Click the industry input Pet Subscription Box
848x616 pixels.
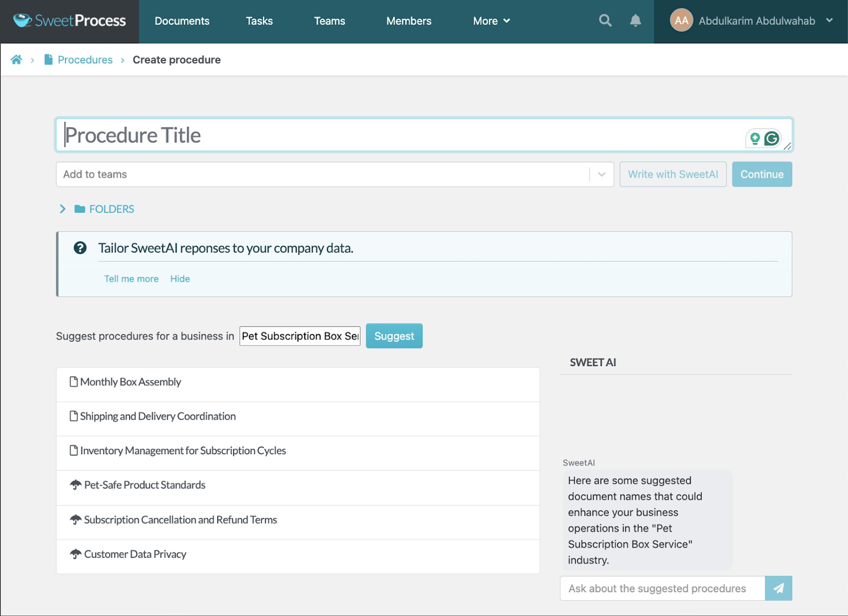coord(300,336)
